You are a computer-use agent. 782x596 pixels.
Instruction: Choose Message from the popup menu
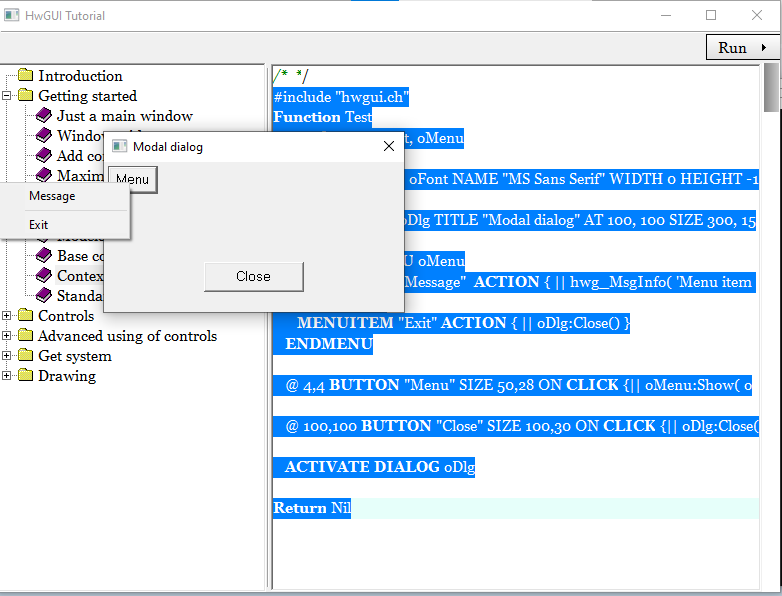[x=52, y=196]
